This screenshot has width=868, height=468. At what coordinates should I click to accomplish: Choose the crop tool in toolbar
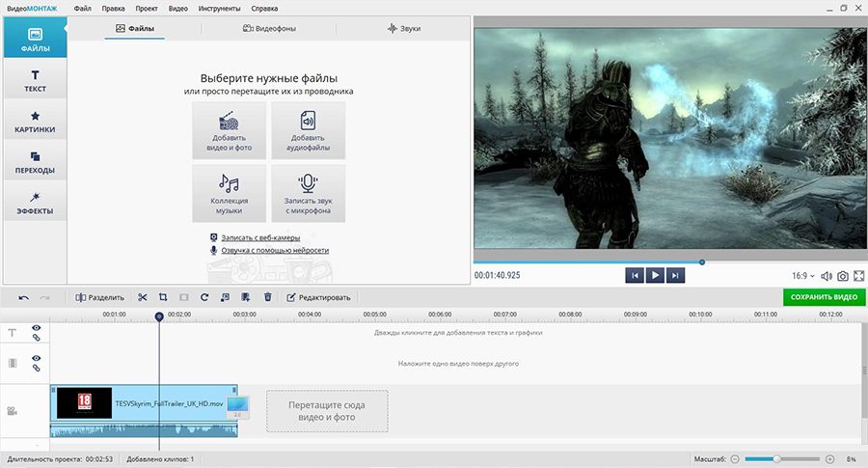click(163, 297)
